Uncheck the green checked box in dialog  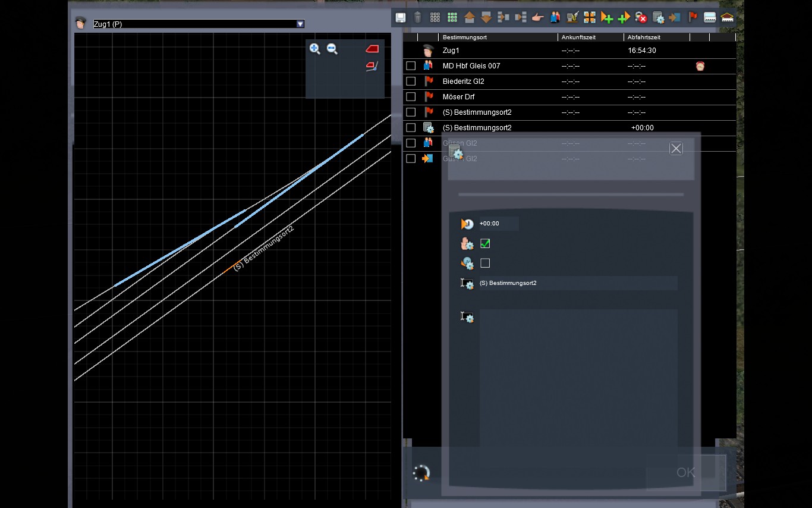[485, 243]
